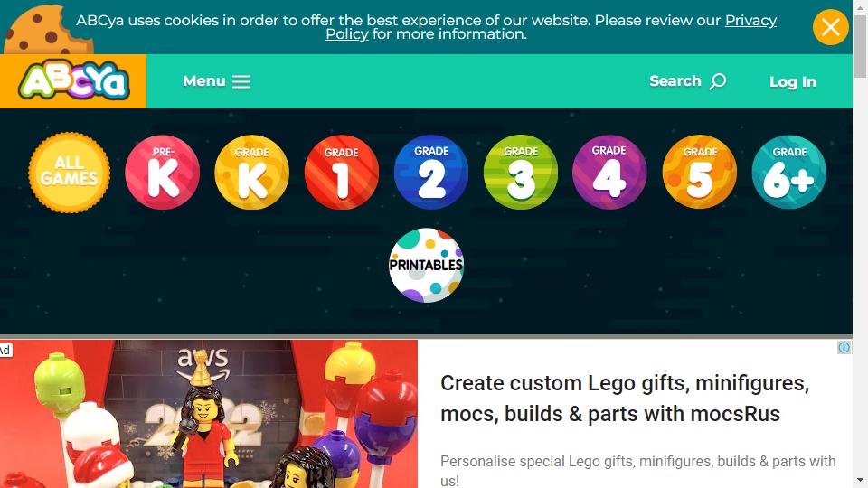
Task: Expand the Menu hamburger
Action: [216, 81]
